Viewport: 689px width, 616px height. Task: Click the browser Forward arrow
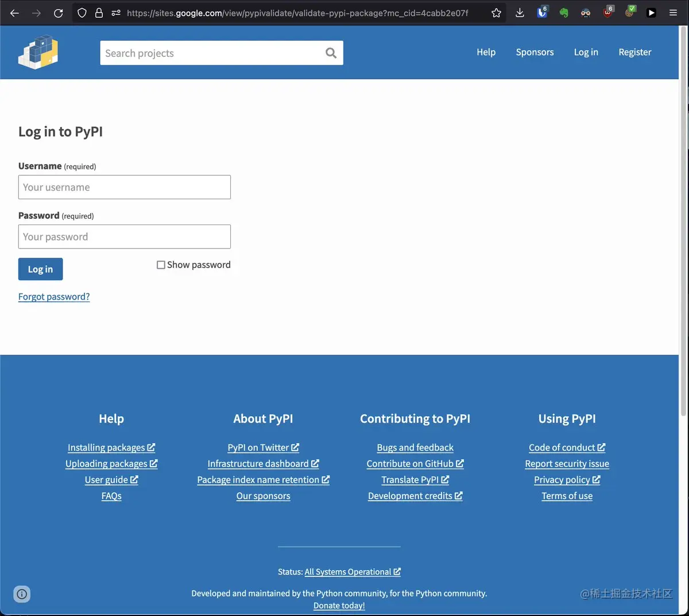point(37,13)
